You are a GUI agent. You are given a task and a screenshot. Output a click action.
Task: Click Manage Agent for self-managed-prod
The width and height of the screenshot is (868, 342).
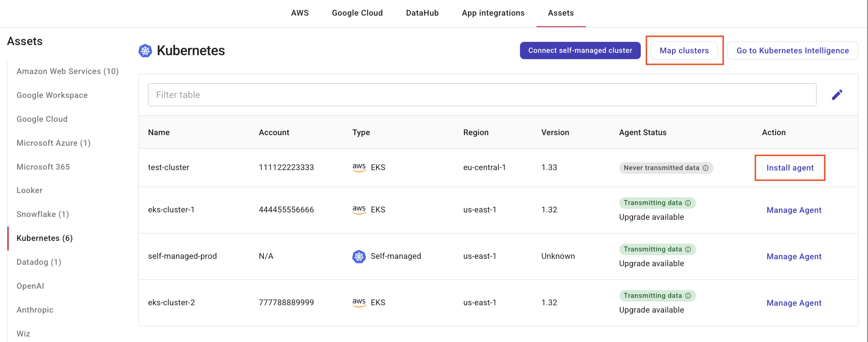click(794, 256)
